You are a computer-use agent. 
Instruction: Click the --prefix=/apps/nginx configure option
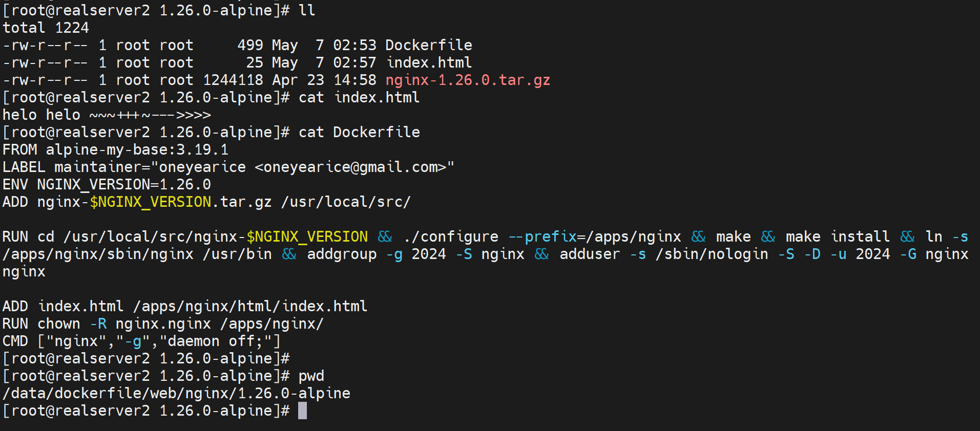(x=594, y=236)
